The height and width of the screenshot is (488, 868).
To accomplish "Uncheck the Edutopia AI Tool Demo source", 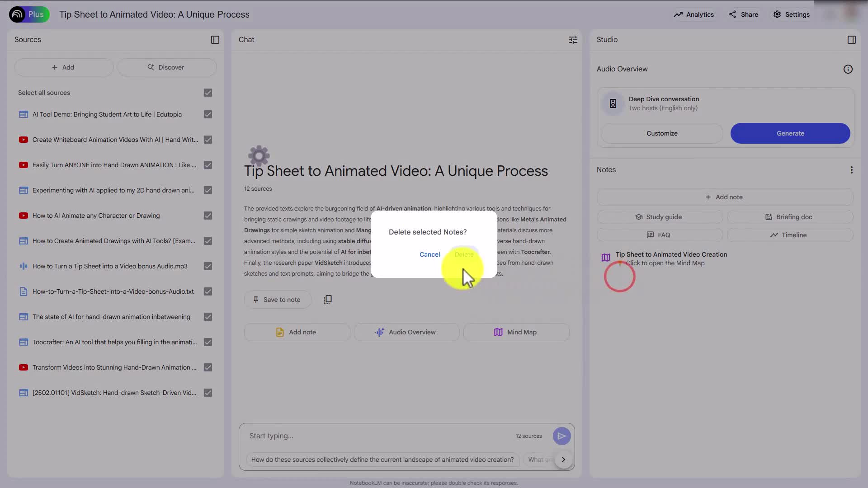I will pyautogui.click(x=208, y=114).
